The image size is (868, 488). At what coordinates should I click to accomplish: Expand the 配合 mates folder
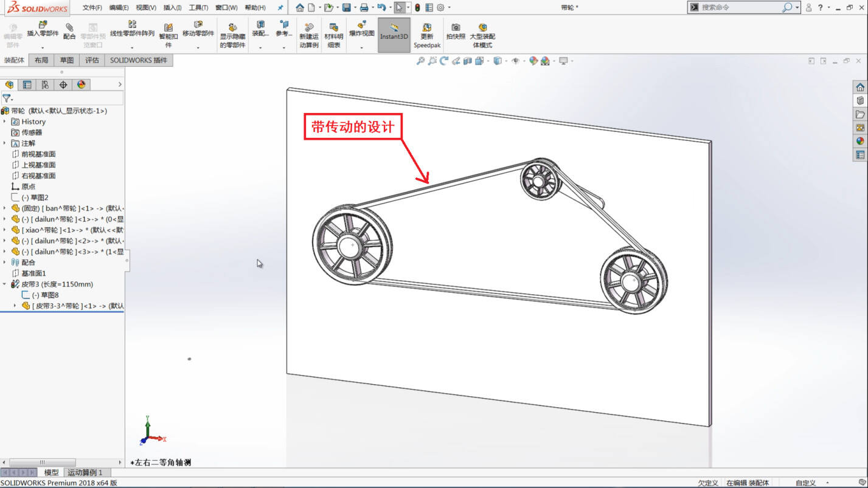pos(5,263)
